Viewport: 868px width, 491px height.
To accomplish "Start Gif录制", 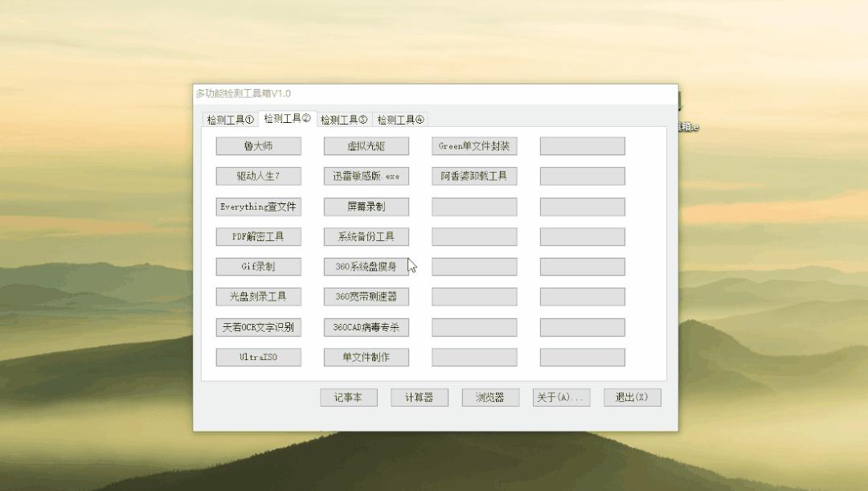I will tap(257, 267).
